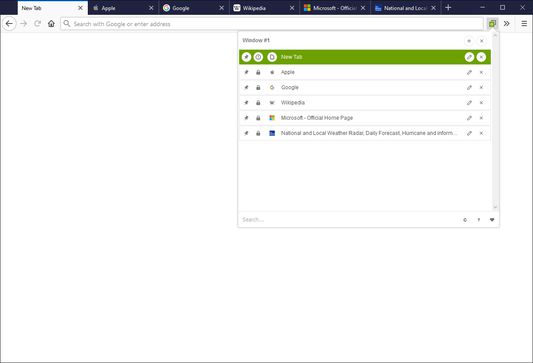The image size is (533, 363).
Task: Toggle the lock on the Weather Radar row
Action: pos(258,133)
